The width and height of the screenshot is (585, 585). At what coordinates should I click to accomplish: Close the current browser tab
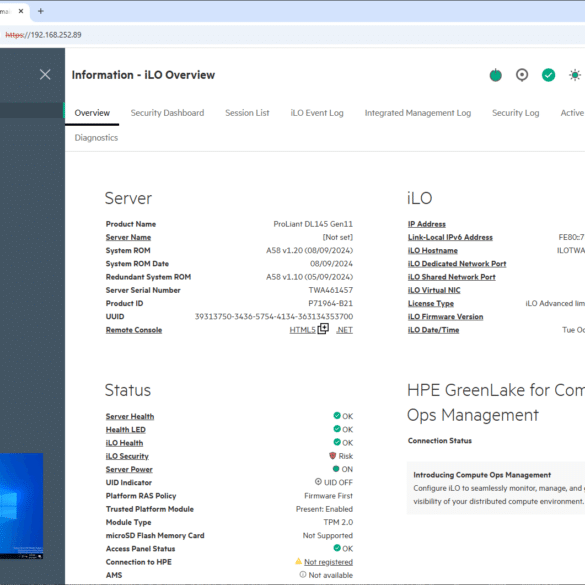coord(21,11)
